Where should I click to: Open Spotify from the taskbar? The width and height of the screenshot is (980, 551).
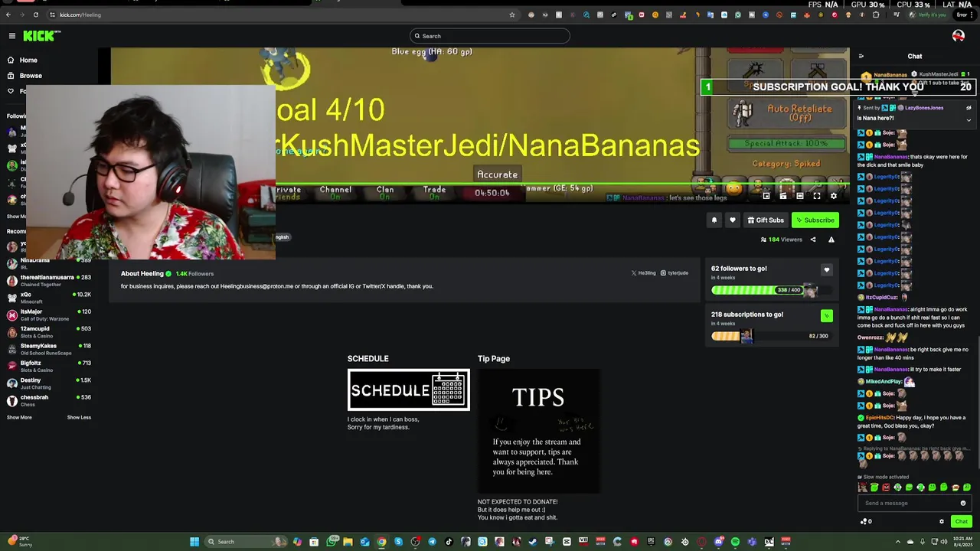pyautogui.click(x=735, y=542)
